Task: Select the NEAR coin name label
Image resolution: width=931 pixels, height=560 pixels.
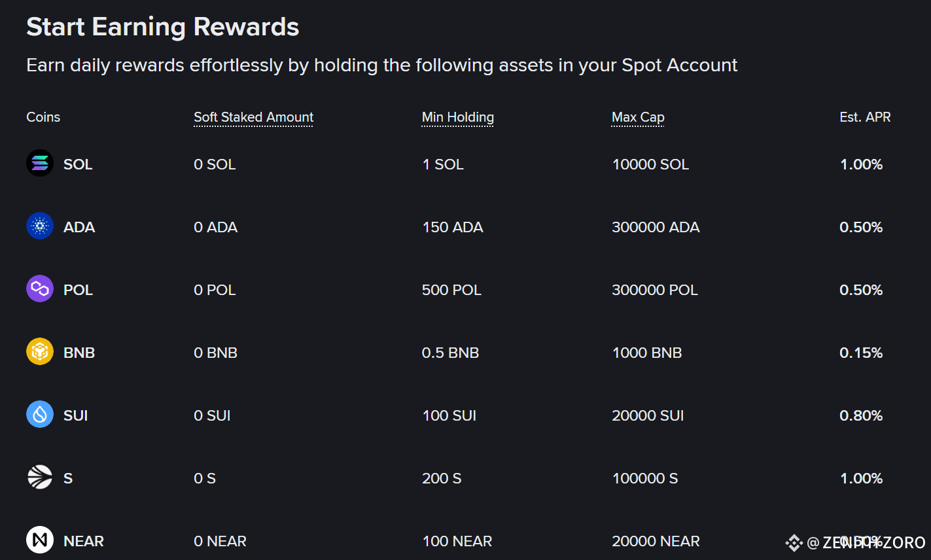Action: coord(84,541)
